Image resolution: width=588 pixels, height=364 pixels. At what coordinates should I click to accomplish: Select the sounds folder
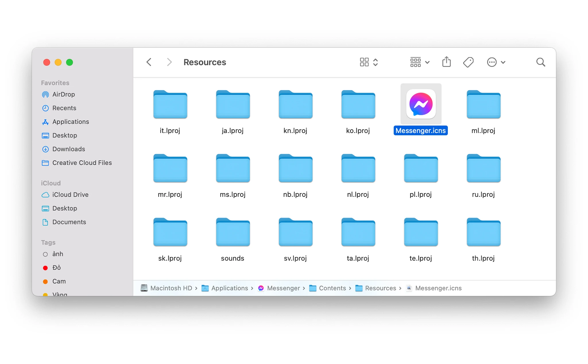click(233, 232)
